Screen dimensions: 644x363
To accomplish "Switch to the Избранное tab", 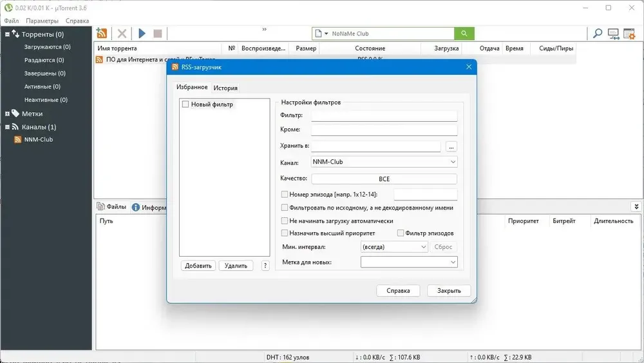I will (x=192, y=87).
